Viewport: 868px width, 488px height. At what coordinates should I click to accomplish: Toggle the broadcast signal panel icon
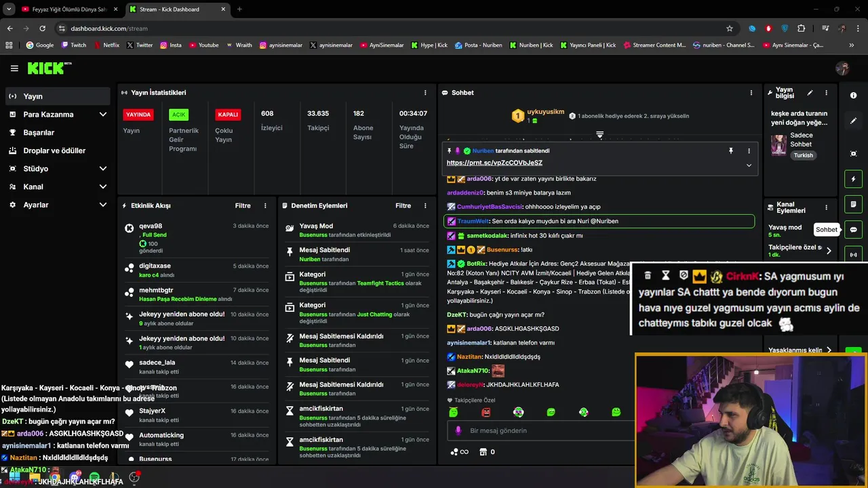pyautogui.click(x=853, y=255)
